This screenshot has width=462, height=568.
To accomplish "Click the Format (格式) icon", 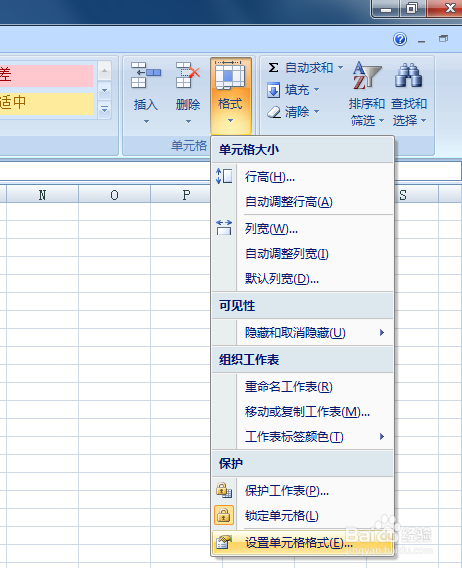I will 230,75.
